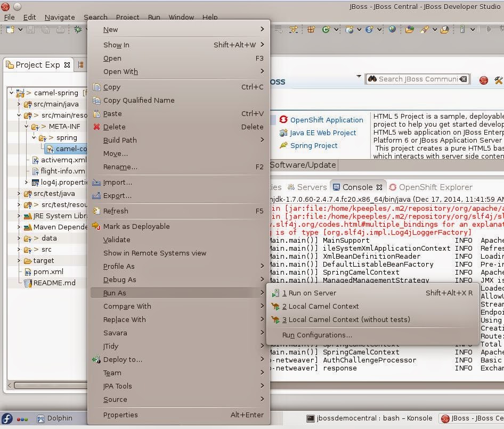504x429 pixels.
Task: Open the Edit menu
Action: point(30,18)
